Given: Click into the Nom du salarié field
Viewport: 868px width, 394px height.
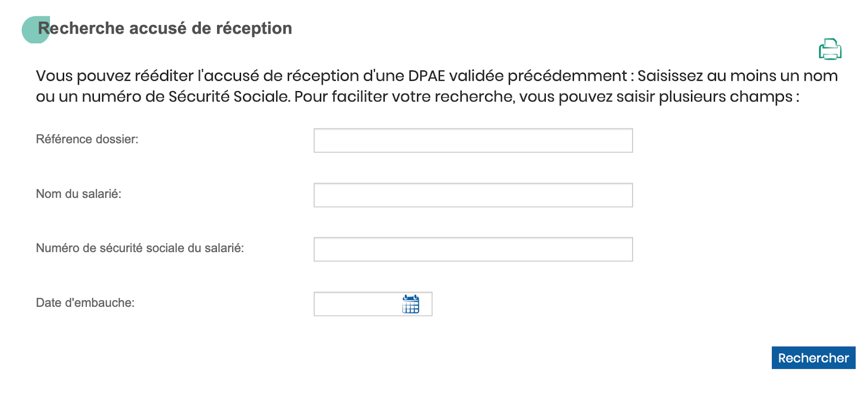Looking at the screenshot, I should click(x=473, y=195).
